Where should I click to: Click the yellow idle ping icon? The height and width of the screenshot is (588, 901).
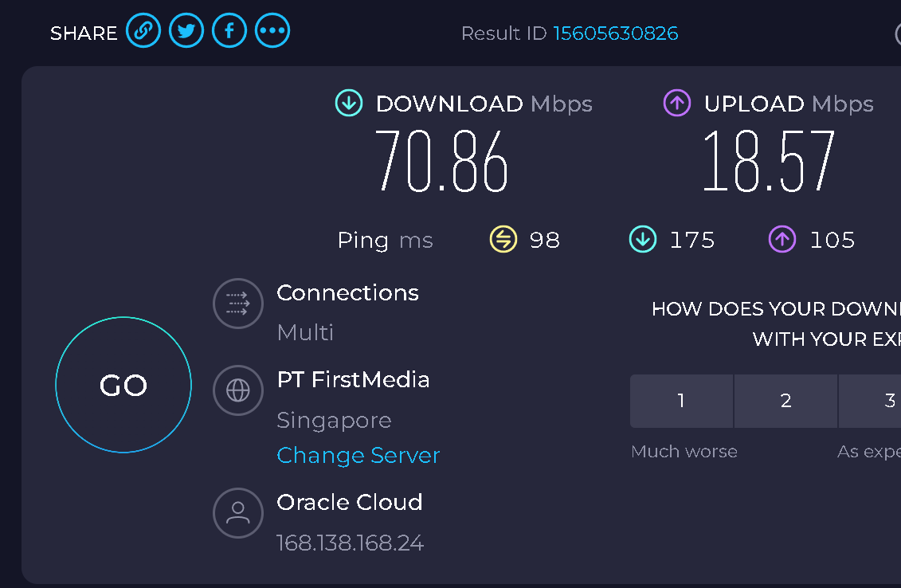pos(503,239)
